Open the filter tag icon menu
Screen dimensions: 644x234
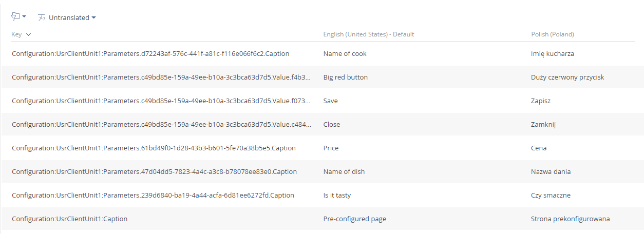15,17
